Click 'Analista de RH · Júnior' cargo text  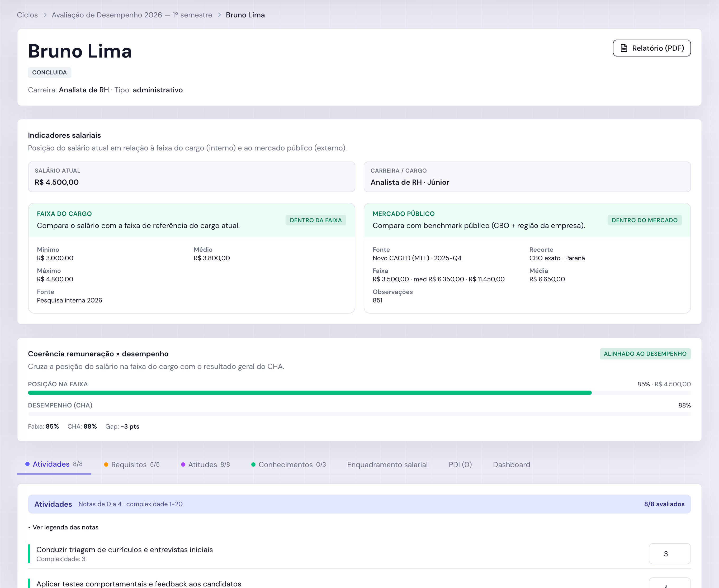pos(410,182)
